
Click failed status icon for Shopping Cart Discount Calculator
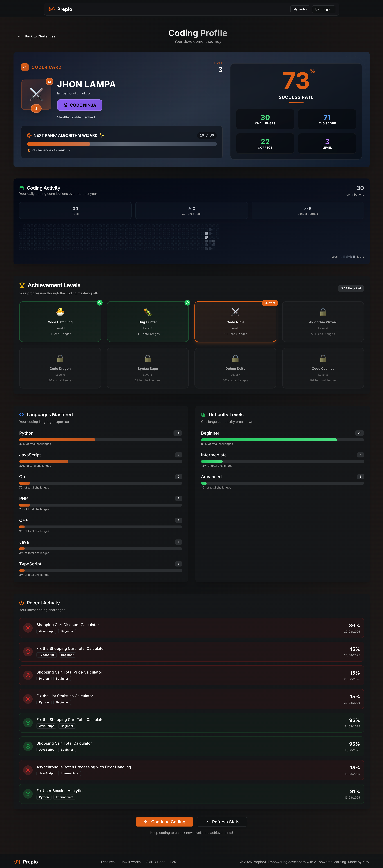click(28, 628)
